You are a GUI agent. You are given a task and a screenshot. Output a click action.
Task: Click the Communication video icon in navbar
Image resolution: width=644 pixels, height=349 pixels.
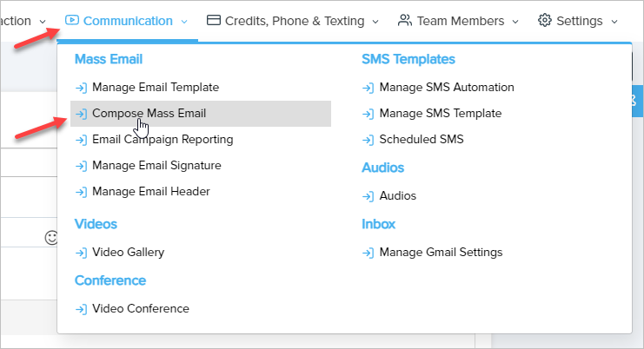[72, 20]
